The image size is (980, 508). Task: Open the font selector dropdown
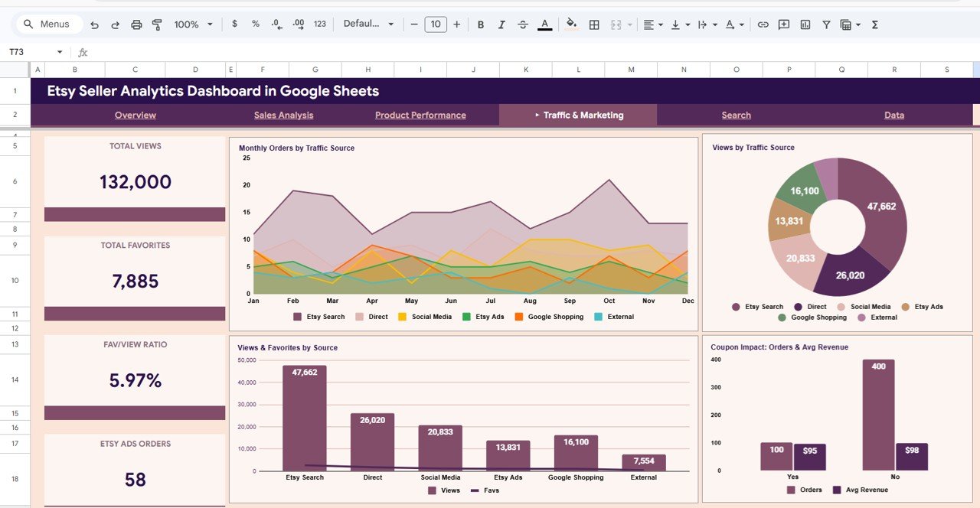click(369, 24)
